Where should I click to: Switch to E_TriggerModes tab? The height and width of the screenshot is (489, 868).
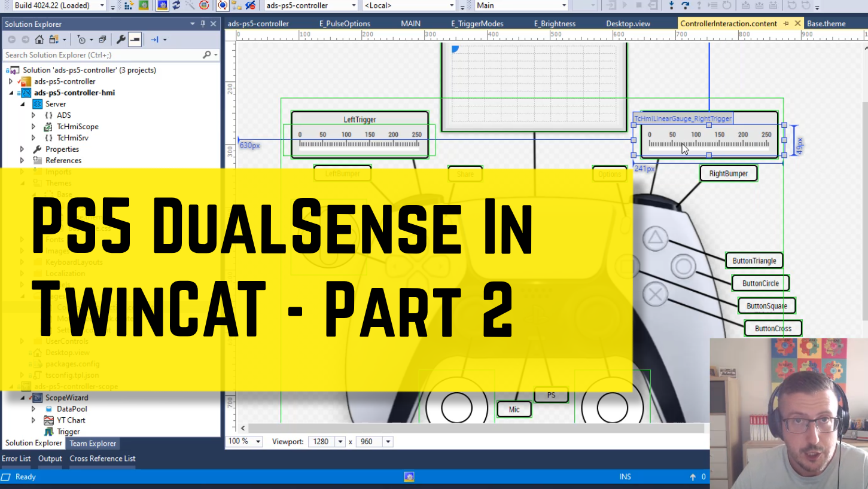[x=477, y=24]
